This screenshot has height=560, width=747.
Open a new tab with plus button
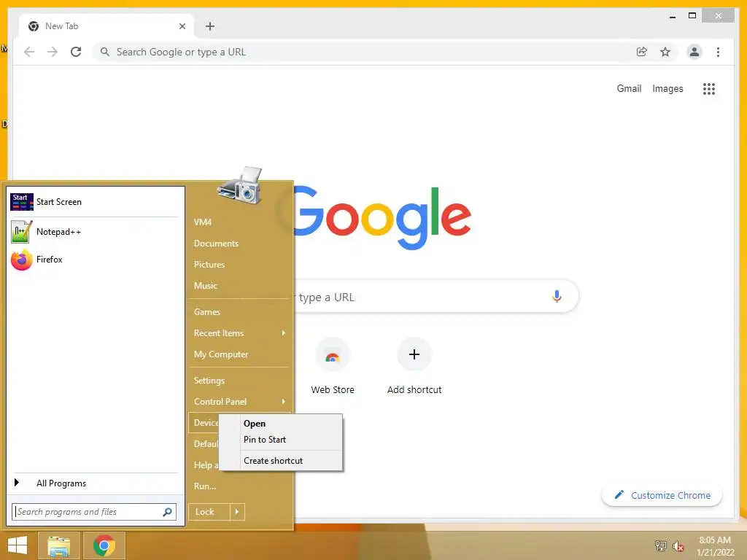point(210,26)
